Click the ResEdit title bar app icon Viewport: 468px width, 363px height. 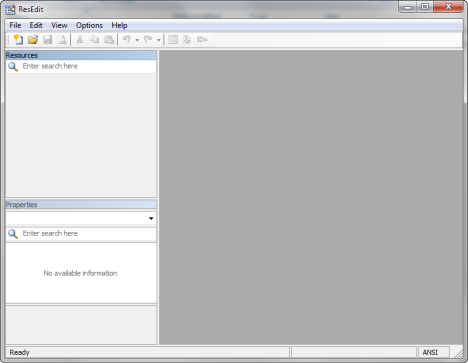tap(10, 9)
